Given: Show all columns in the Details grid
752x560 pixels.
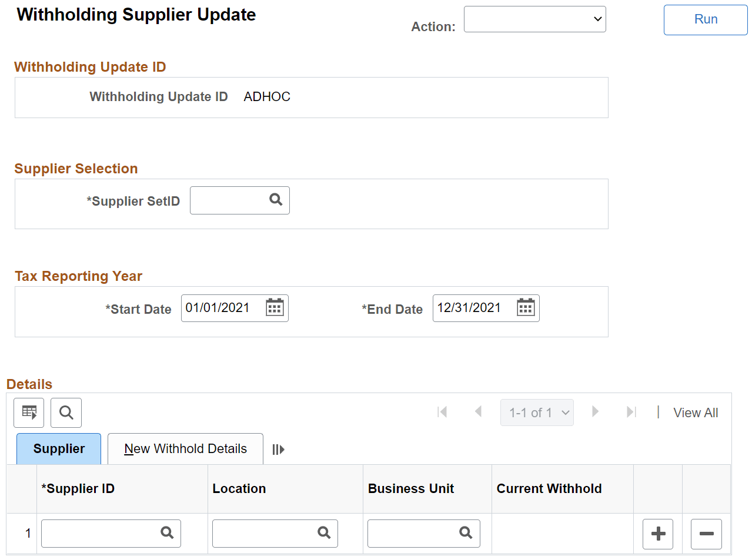Looking at the screenshot, I should 278,449.
